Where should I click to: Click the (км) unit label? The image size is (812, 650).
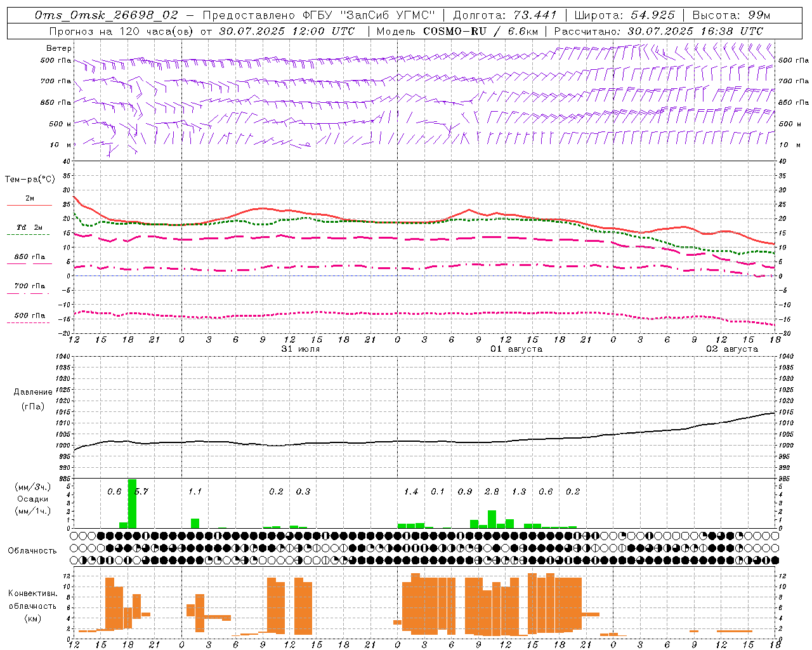tap(32, 618)
